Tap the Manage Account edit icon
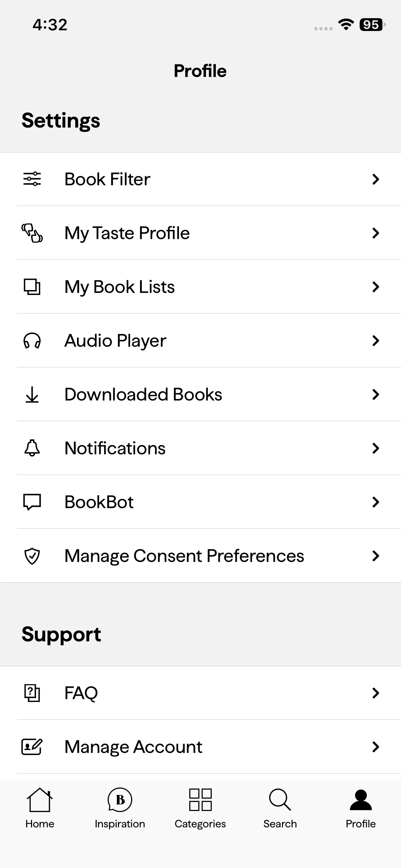401x868 pixels. [32, 747]
